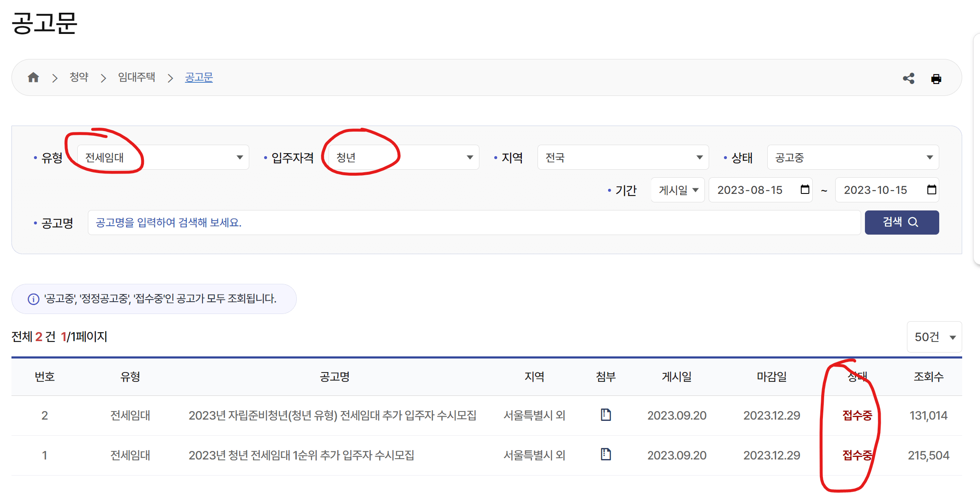The image size is (980, 493).
Task: Open the 지역 전국 dropdown
Action: coord(622,157)
